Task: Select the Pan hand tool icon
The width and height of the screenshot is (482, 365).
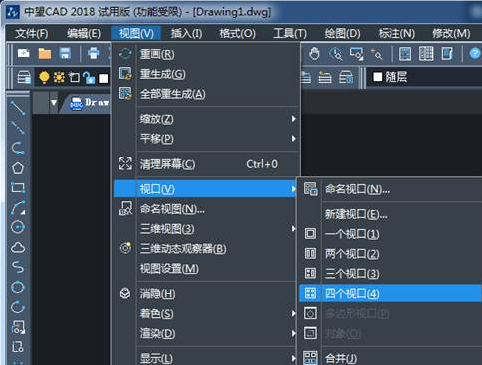Action: 314,53
